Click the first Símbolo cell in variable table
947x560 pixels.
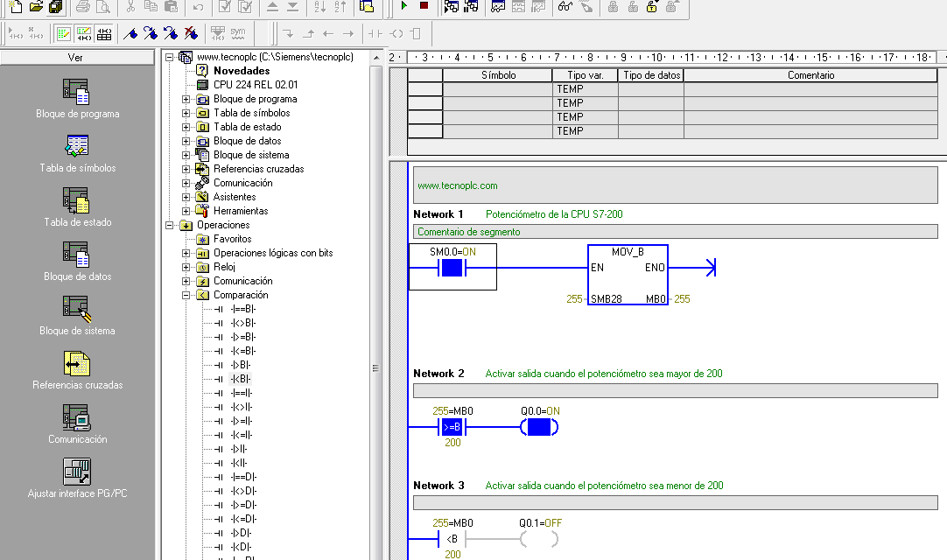[x=498, y=89]
